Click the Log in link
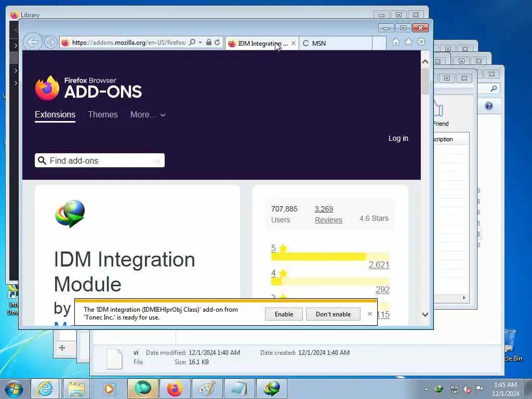Viewport: 532px width, 399px height. click(398, 138)
